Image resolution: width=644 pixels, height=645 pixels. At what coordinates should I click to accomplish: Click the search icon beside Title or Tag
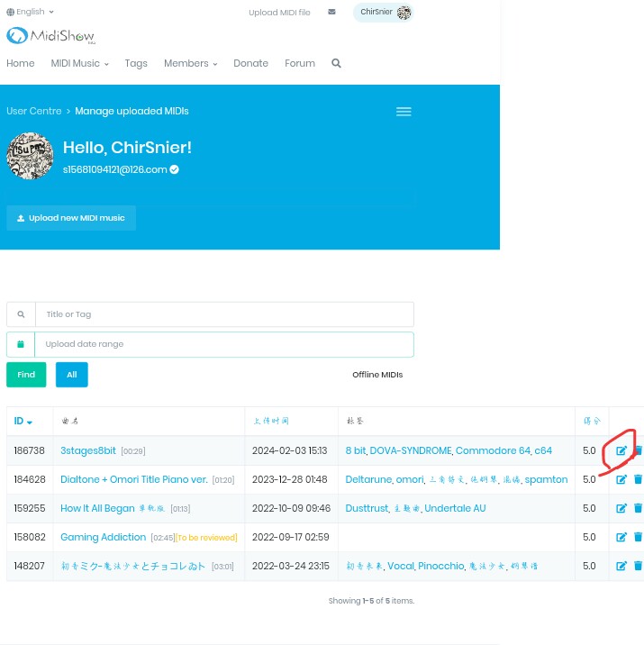coord(21,314)
